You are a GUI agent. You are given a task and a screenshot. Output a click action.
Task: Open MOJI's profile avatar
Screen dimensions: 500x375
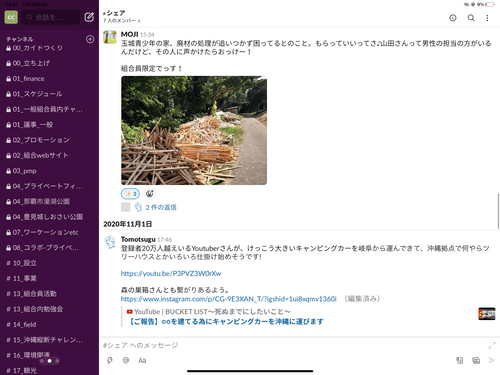pyautogui.click(x=110, y=37)
